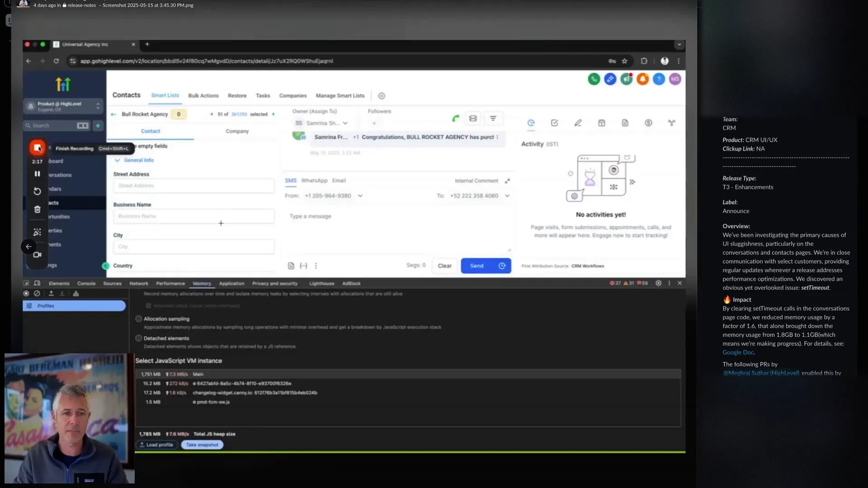
Task: Click the blue Send button
Action: [478, 266]
